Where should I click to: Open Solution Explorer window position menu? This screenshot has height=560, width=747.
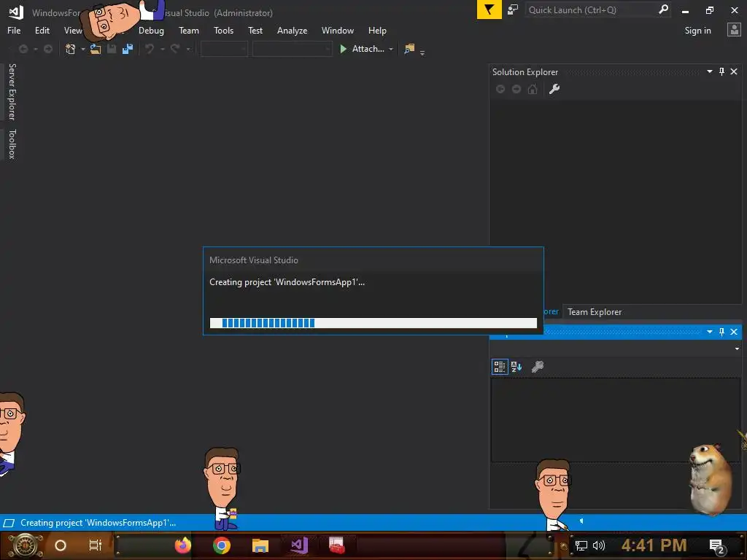tap(709, 71)
